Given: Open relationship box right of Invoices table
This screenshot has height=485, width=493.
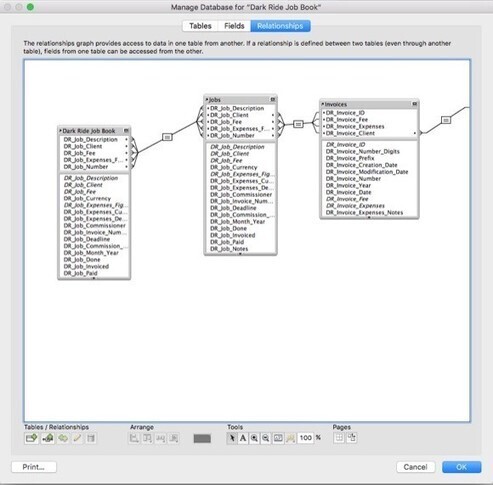Looking at the screenshot, I should 446,120.
